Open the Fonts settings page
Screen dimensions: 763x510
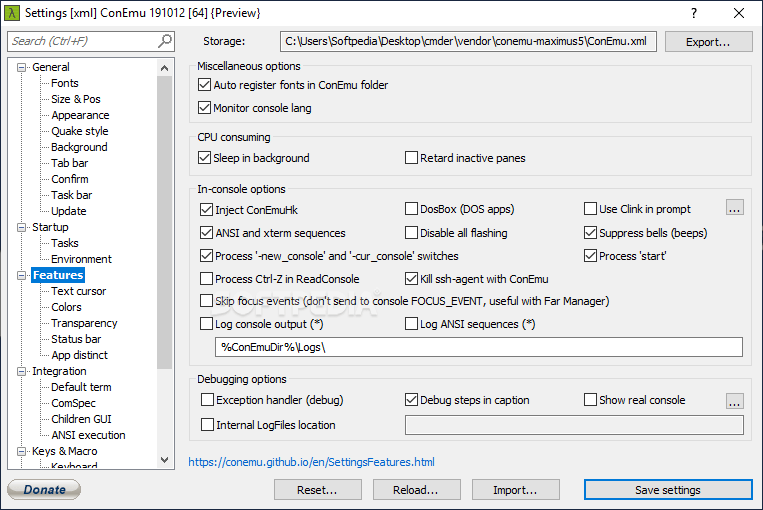pyautogui.click(x=65, y=83)
